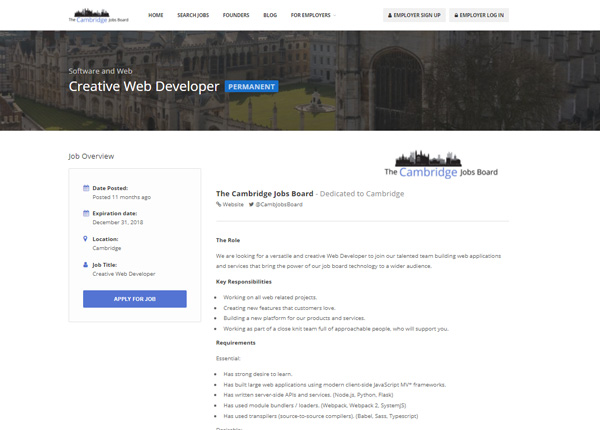Click The Cambridge Jobs Board company name
The height and width of the screenshot is (430, 600).
[x=264, y=194]
